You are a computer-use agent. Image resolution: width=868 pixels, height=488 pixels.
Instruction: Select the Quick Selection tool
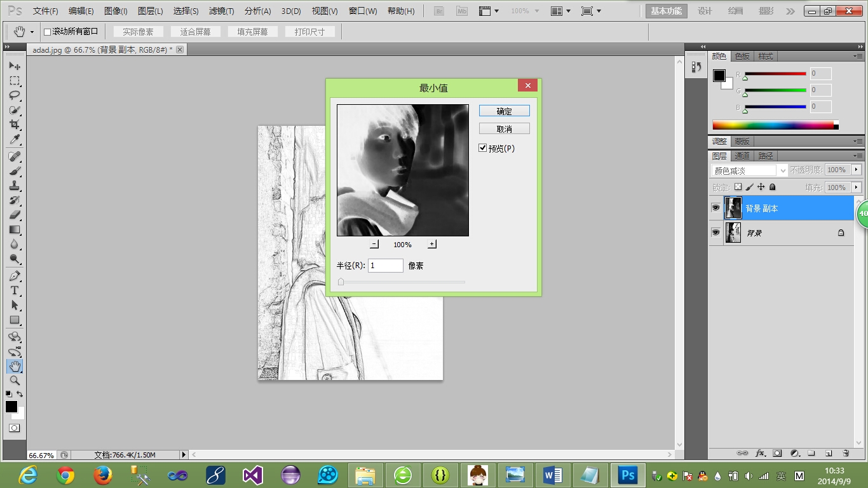(15, 110)
